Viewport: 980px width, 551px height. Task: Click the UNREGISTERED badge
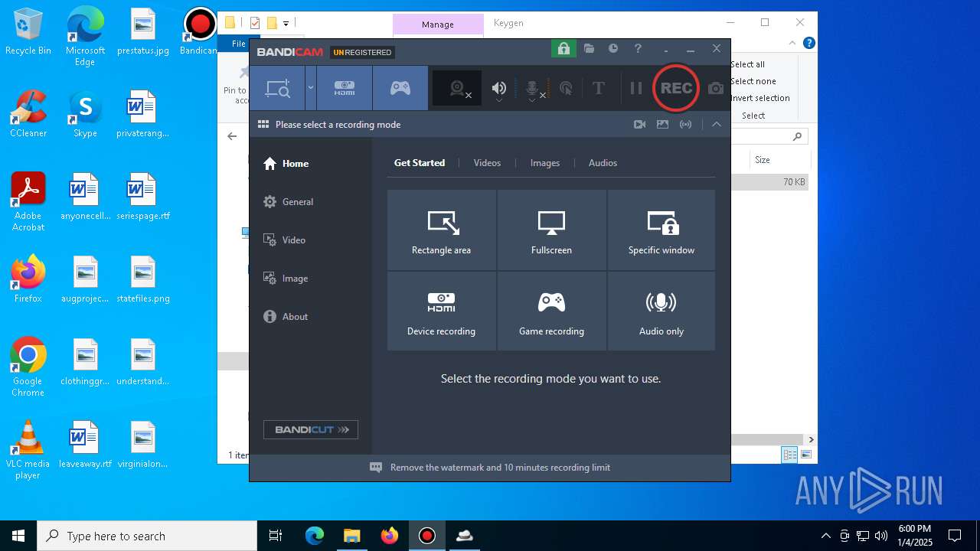(x=363, y=52)
